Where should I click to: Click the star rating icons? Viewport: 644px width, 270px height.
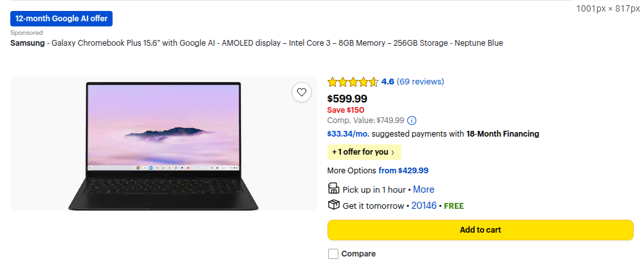coord(353,82)
